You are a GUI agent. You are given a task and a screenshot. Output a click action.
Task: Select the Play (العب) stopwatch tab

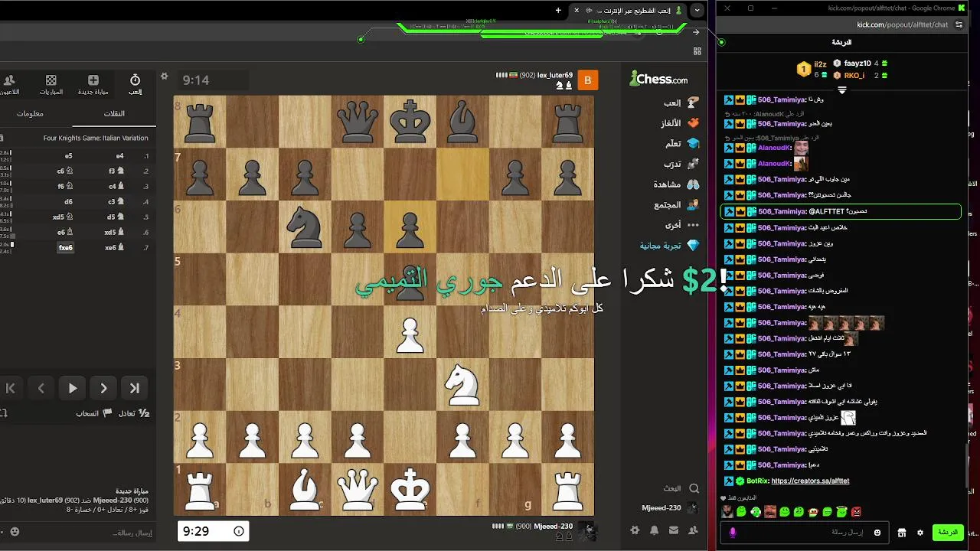coord(135,85)
